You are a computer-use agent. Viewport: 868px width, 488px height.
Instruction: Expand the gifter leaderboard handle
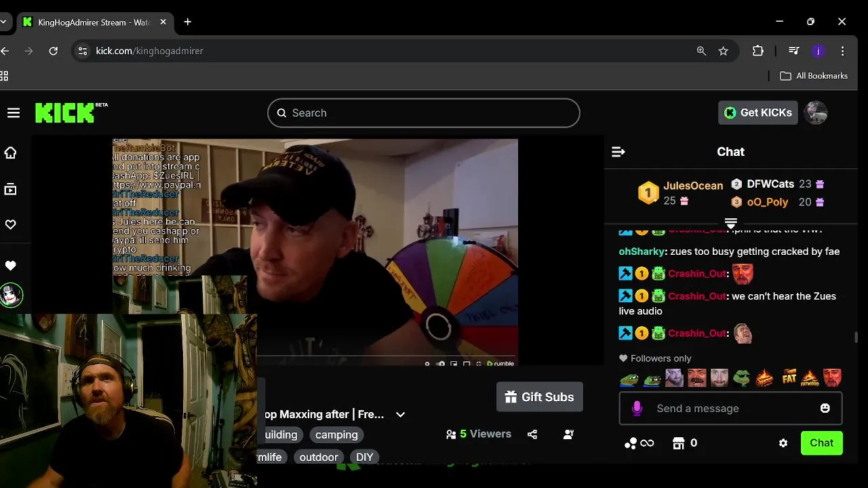(730, 223)
